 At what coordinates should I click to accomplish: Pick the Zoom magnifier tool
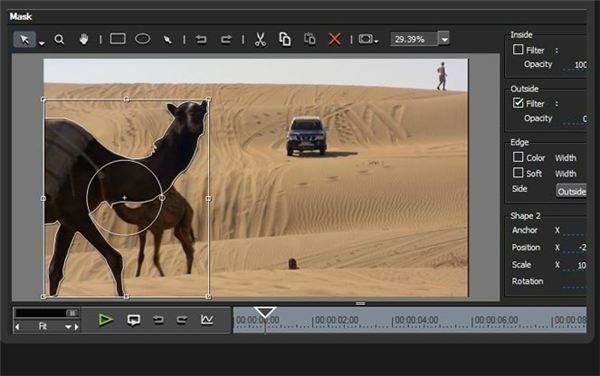[x=59, y=39]
